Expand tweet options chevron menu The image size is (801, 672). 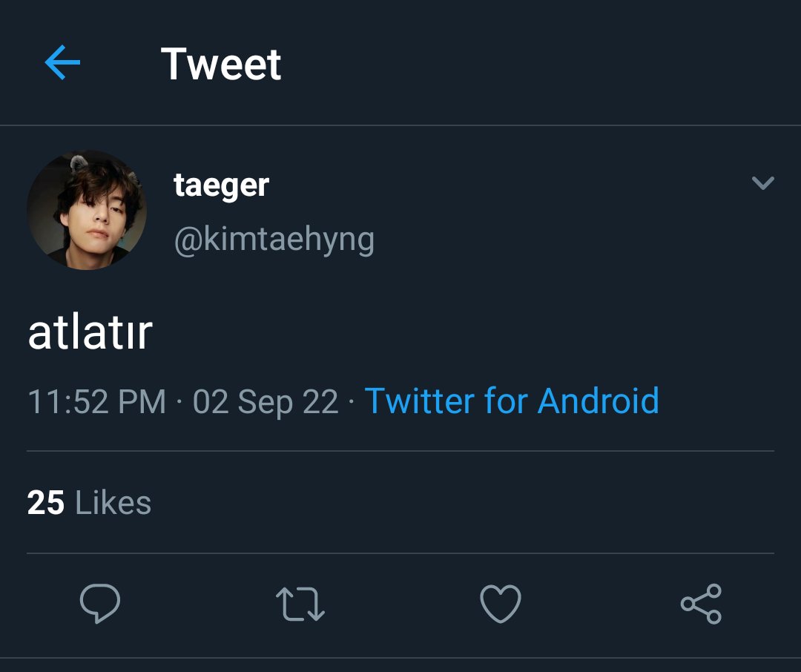coord(763,183)
